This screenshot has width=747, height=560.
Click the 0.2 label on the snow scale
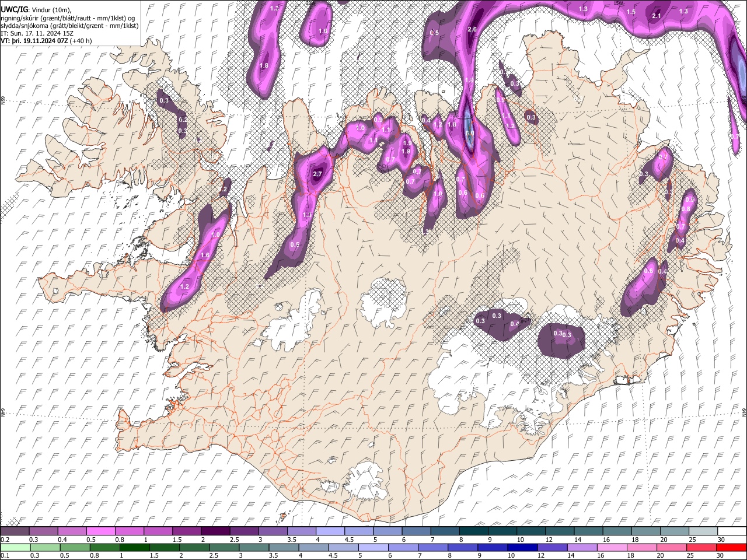coord(5,540)
